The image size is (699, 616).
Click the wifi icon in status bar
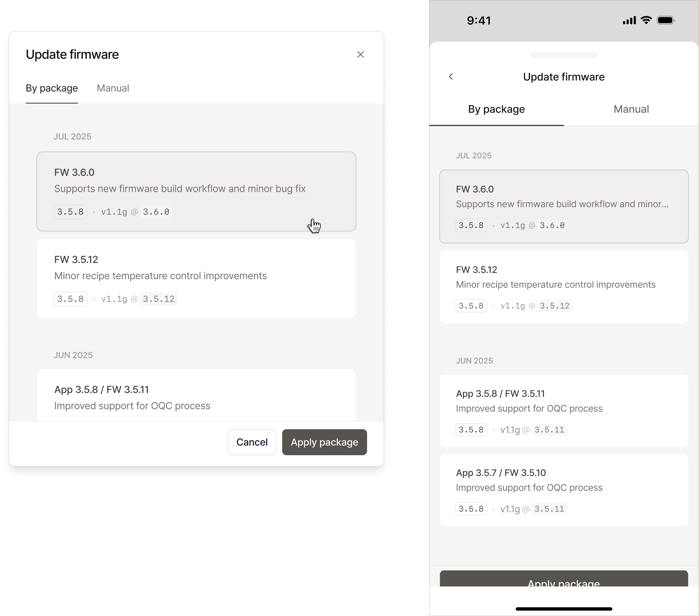click(646, 20)
